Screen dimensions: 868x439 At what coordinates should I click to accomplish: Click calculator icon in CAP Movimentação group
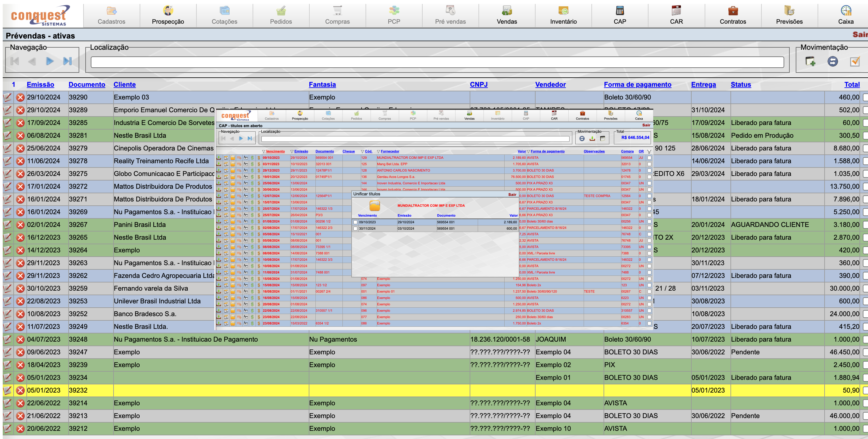tap(602, 138)
